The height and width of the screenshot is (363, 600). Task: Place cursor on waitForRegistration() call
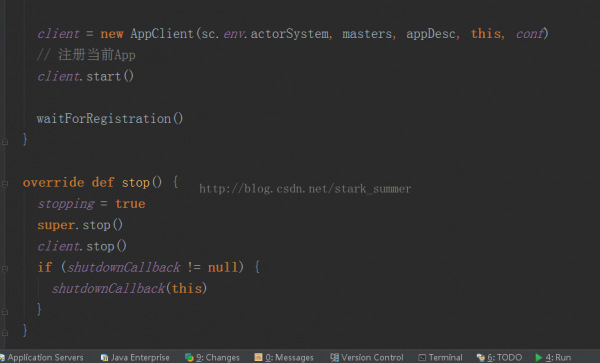[x=110, y=119]
